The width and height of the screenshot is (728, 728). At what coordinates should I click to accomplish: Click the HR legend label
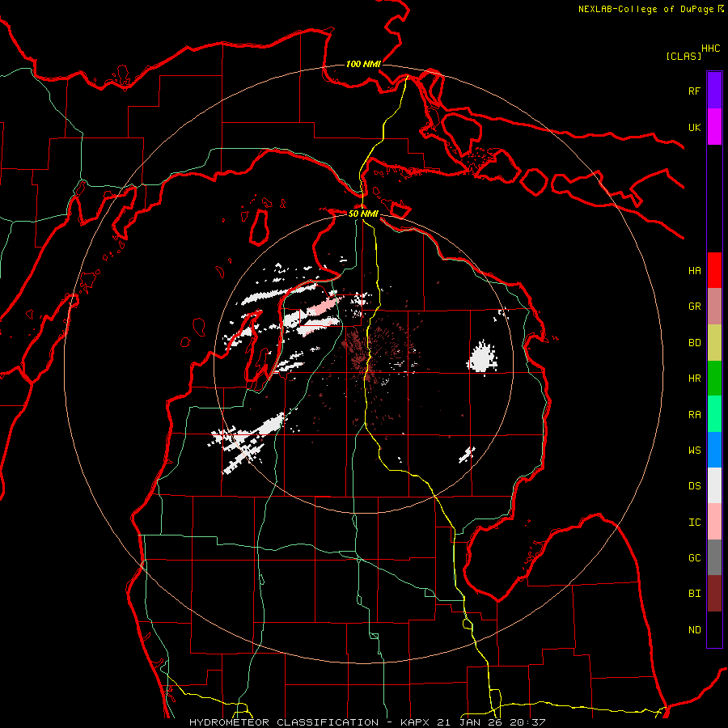coord(694,379)
